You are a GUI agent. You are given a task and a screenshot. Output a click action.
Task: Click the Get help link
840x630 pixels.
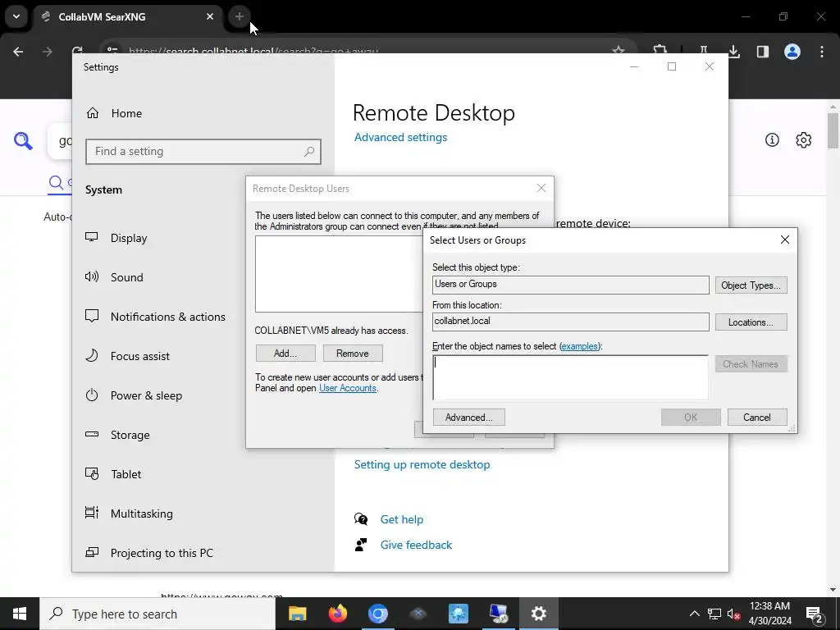tap(402, 519)
